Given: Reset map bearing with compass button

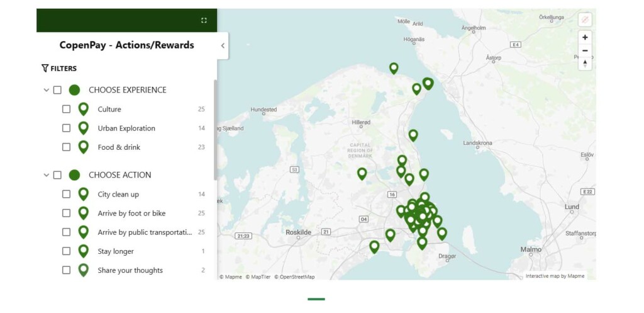Looking at the screenshot, I should 585,64.
